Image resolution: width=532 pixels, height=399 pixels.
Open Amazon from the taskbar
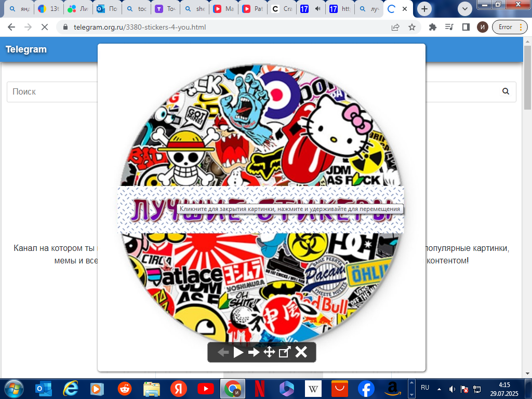(393, 389)
